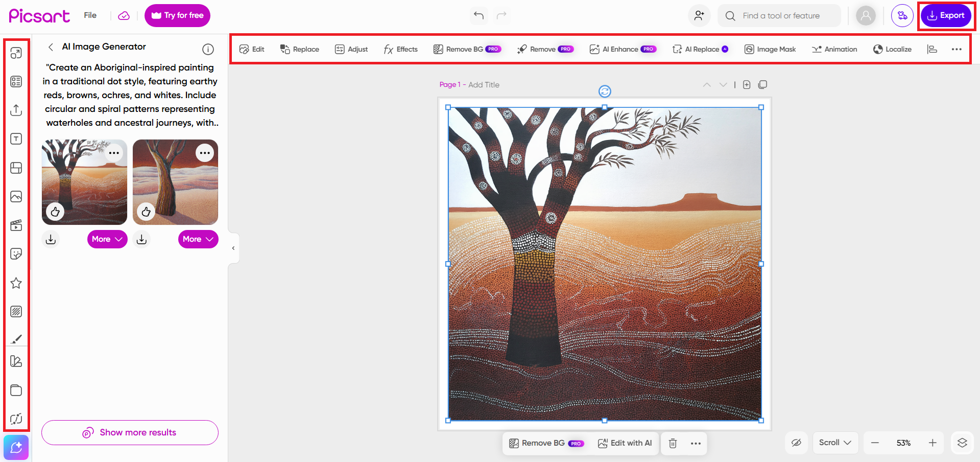Undo the last action

(479, 15)
